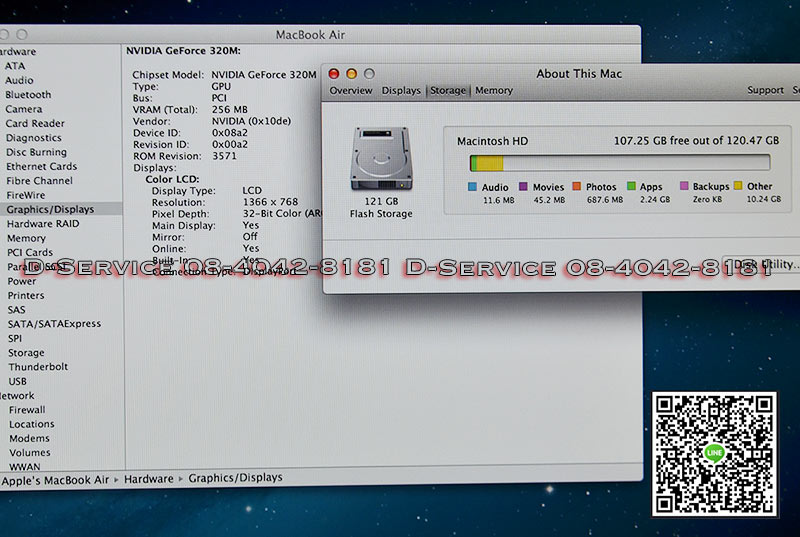800x537 pixels.
Task: Select Fibre Channel in the sidebar
Action: tap(39, 181)
